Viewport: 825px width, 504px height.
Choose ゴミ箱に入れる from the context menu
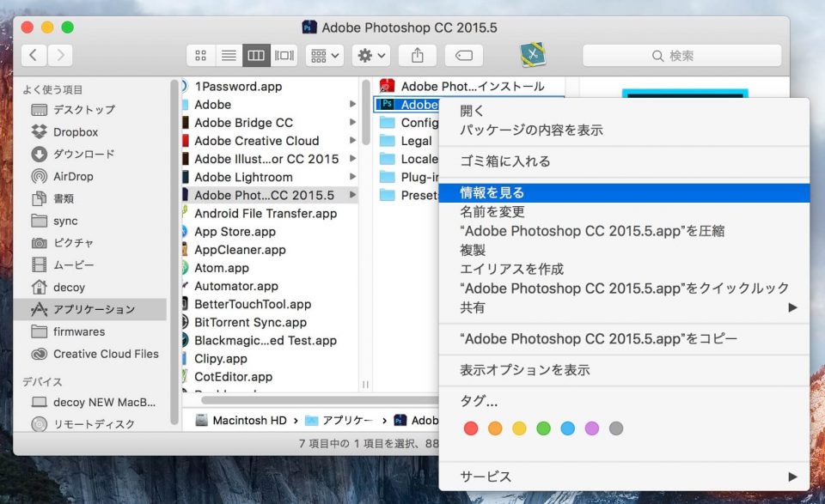point(624,161)
